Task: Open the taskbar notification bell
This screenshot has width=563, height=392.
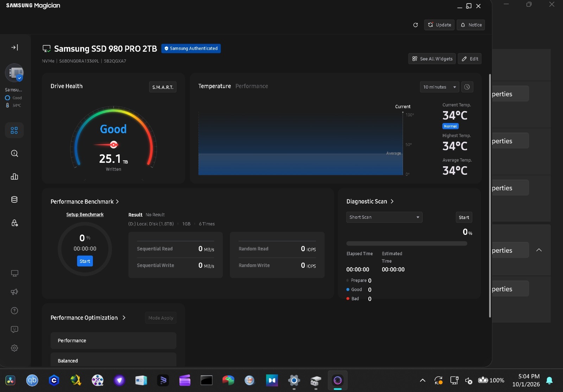Action: (x=549, y=380)
